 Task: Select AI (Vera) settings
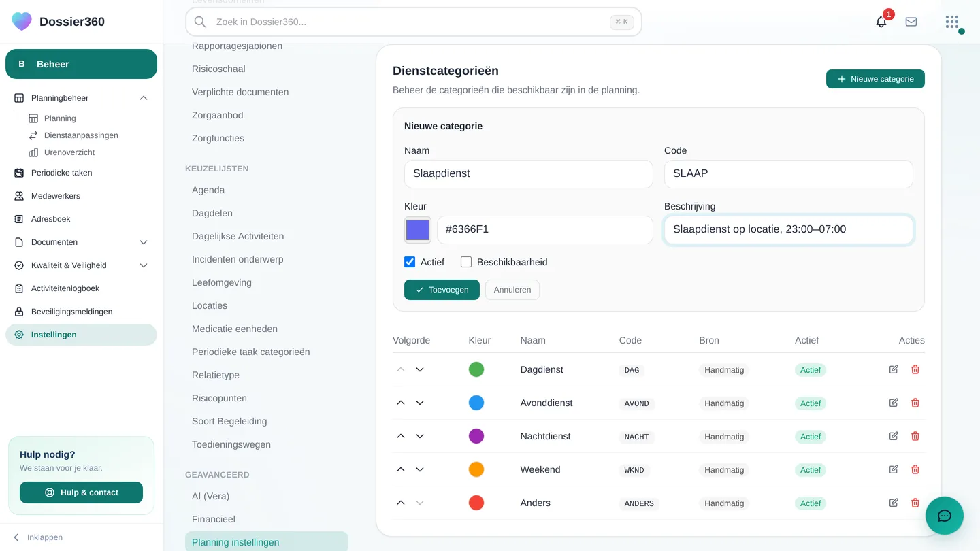tap(210, 496)
